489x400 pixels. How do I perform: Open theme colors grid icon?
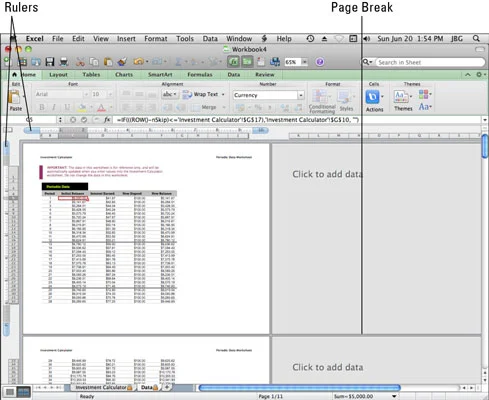point(425,94)
